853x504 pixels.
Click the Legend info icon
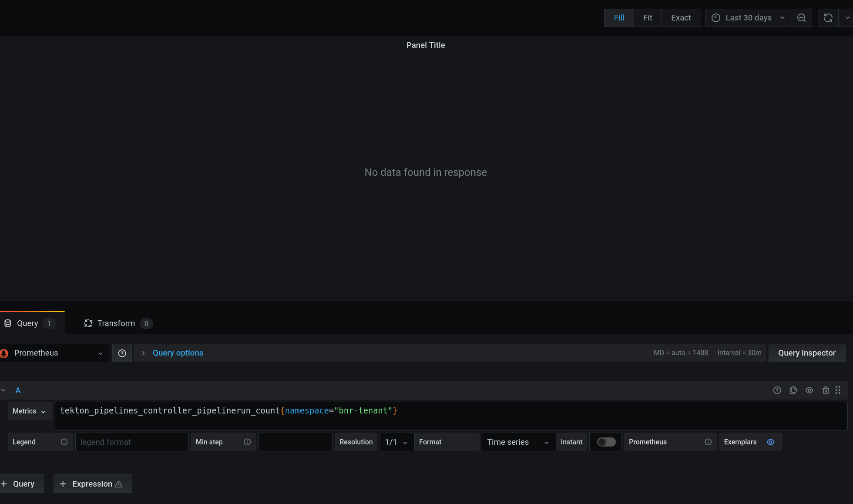(x=64, y=442)
